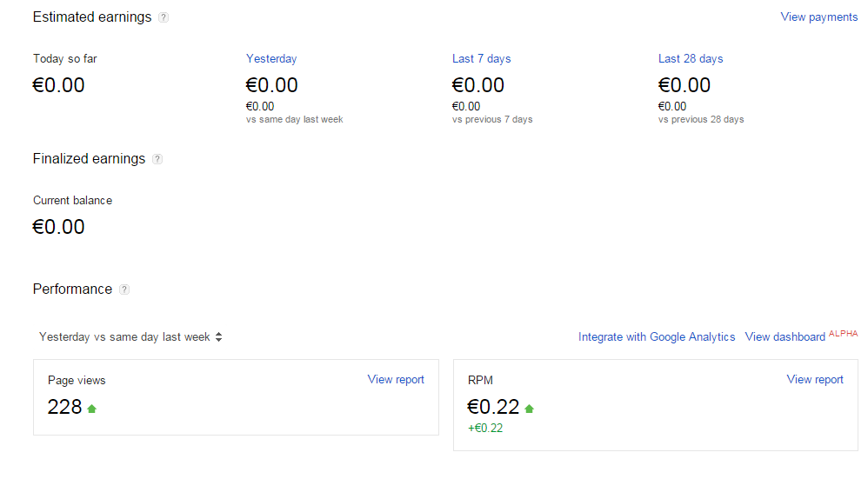View report for RPM

[x=815, y=380]
